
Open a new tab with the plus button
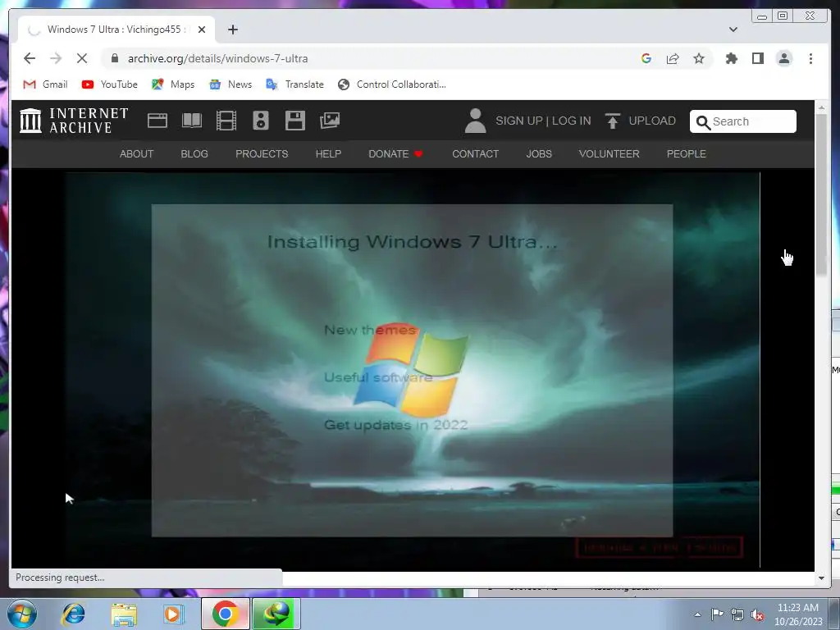(x=232, y=30)
